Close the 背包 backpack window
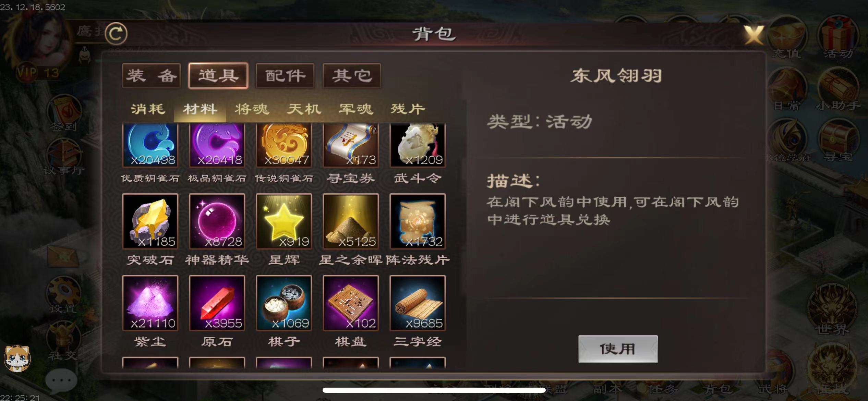This screenshot has width=868, height=401. [754, 34]
